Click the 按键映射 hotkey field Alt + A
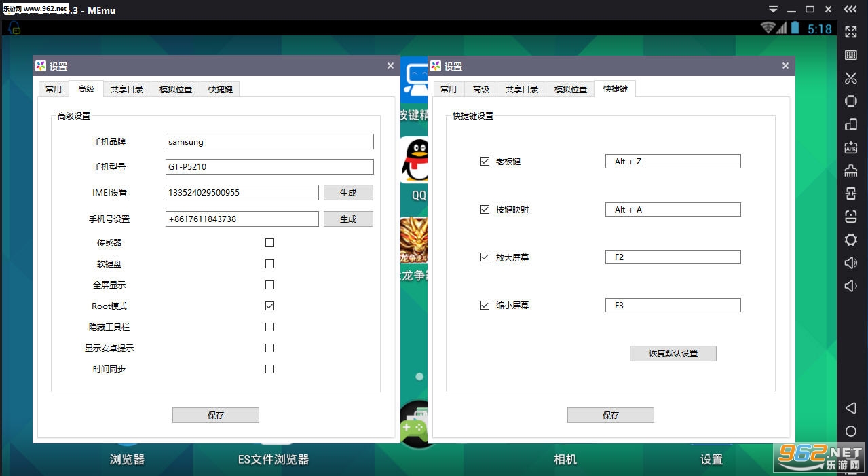 [x=673, y=209]
